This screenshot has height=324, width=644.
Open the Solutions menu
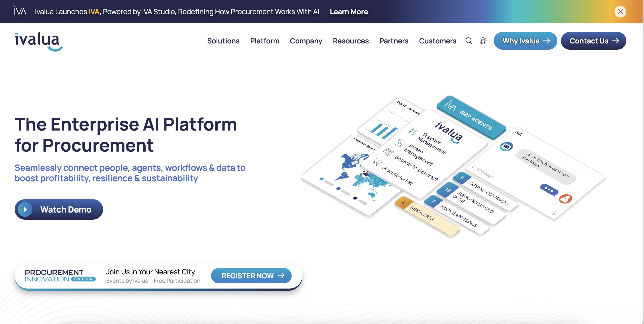pos(223,41)
